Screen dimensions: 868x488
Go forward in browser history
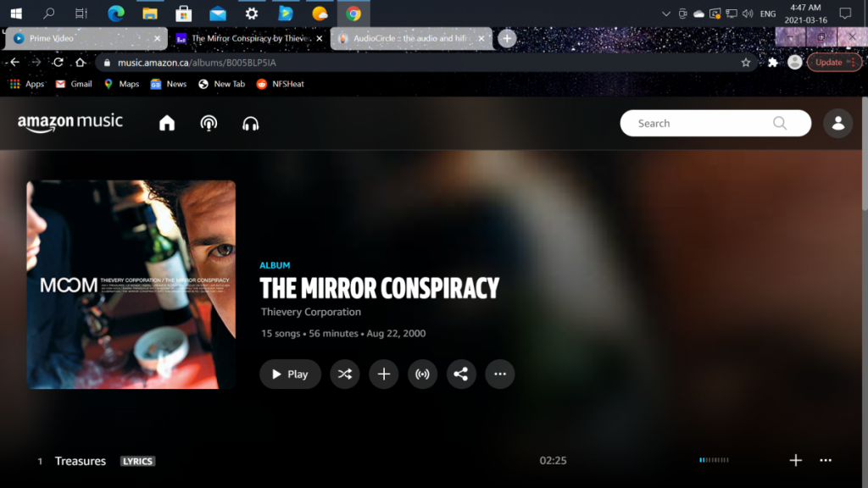pyautogui.click(x=36, y=62)
